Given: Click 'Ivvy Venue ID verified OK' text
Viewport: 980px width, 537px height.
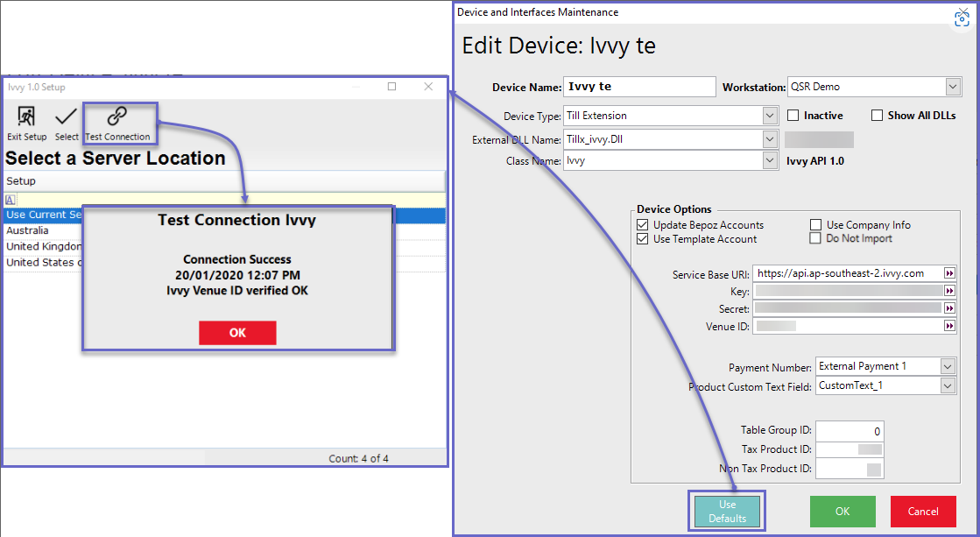Looking at the screenshot, I should (237, 291).
